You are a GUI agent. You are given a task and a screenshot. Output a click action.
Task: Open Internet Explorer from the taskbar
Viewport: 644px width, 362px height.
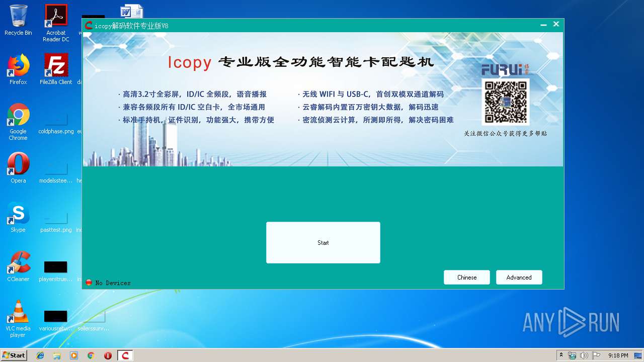pos(40,355)
